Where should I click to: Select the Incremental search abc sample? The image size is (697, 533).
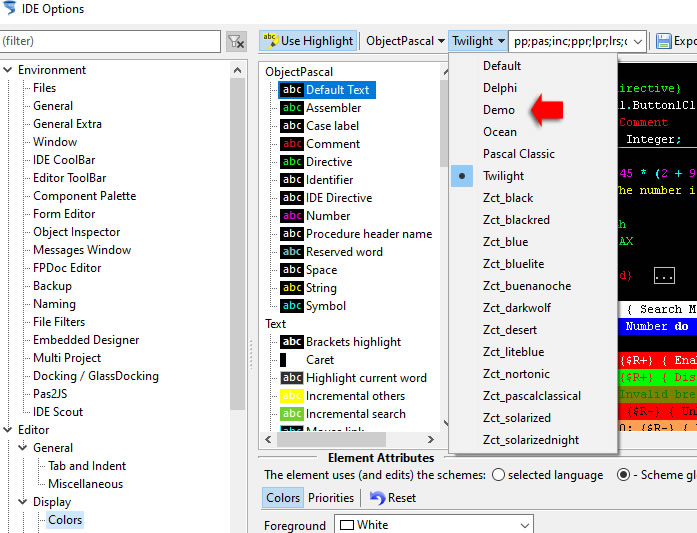(x=292, y=413)
